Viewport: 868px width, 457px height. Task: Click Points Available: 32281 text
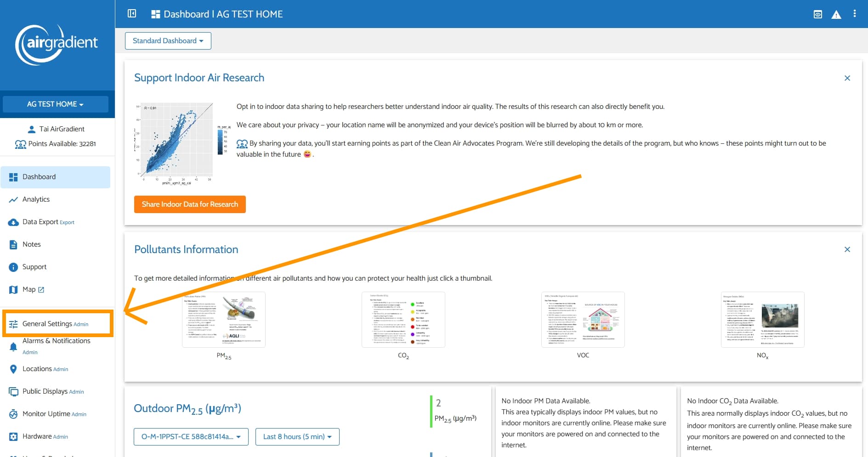coord(62,144)
